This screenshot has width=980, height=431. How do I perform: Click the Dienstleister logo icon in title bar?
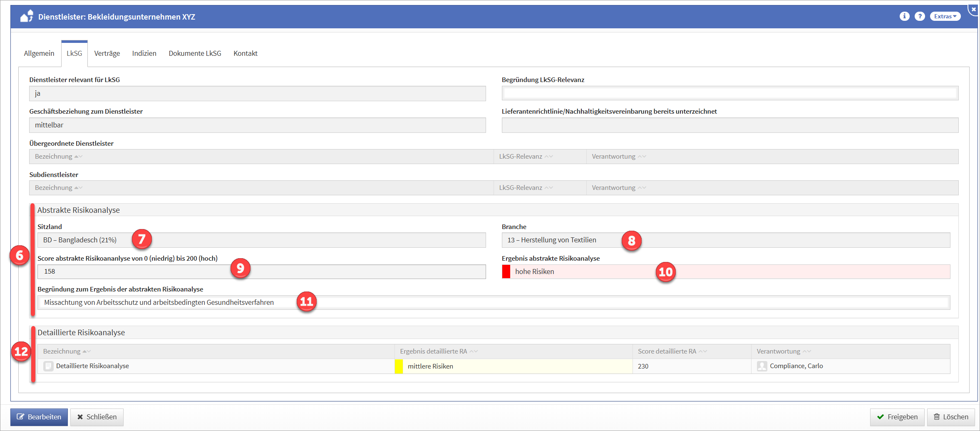click(27, 16)
